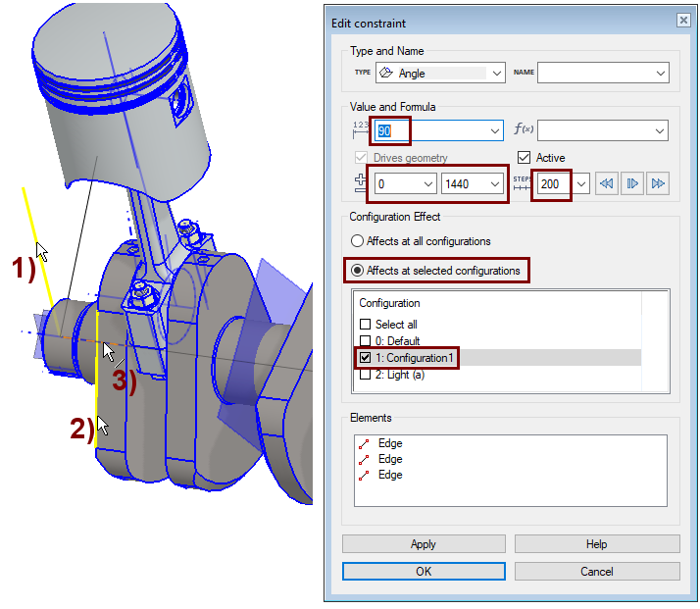Check the Select all configurations box
The width and height of the screenshot is (700, 609).
pyautogui.click(x=365, y=325)
